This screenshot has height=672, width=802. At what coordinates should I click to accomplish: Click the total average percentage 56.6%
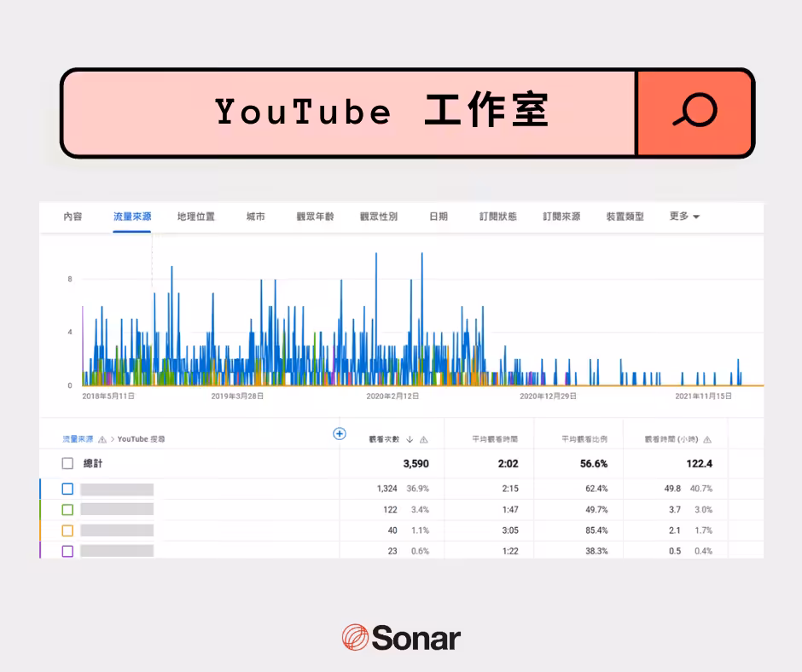point(594,464)
